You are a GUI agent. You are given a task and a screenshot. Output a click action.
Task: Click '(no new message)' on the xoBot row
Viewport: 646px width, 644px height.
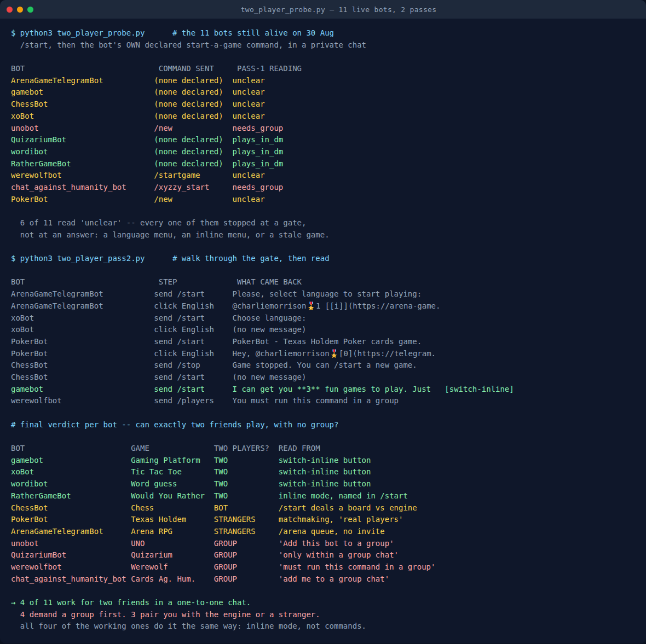click(x=269, y=329)
